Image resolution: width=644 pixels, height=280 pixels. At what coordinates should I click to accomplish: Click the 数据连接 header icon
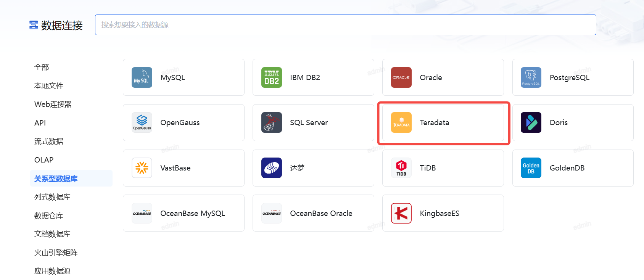click(x=34, y=25)
